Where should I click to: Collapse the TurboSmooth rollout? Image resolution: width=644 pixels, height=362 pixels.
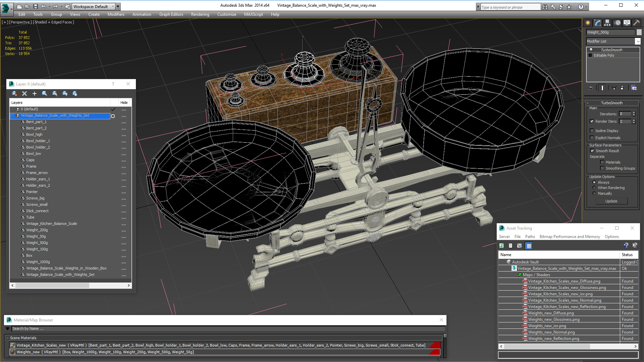(x=588, y=103)
